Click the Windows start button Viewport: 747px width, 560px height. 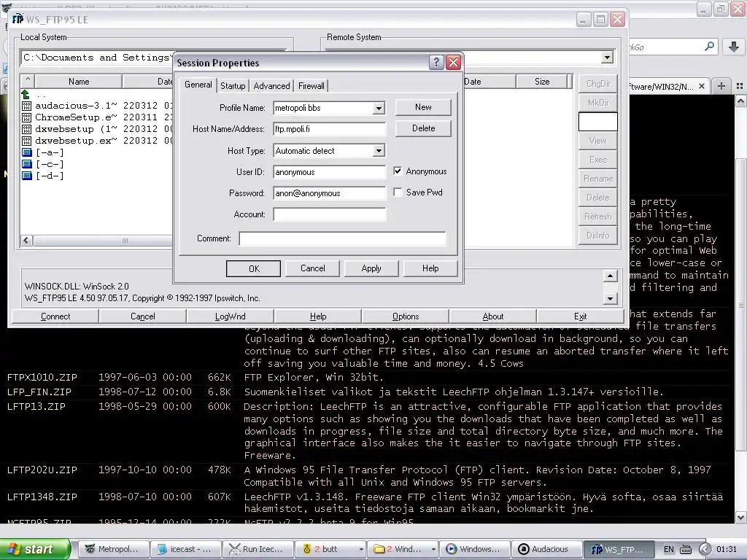pyautogui.click(x=35, y=549)
